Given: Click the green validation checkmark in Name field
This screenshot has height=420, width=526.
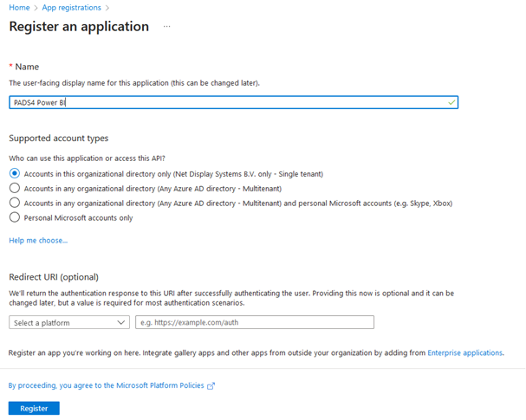Looking at the screenshot, I should pos(451,102).
